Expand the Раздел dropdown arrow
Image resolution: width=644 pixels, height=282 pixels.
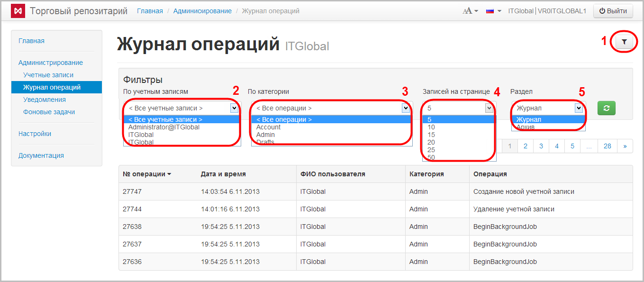[x=579, y=108]
